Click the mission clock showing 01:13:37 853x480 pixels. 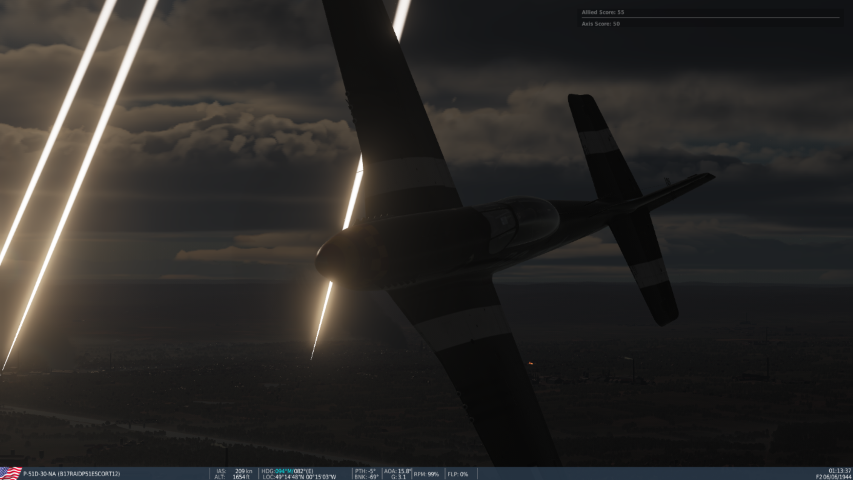click(x=837, y=470)
